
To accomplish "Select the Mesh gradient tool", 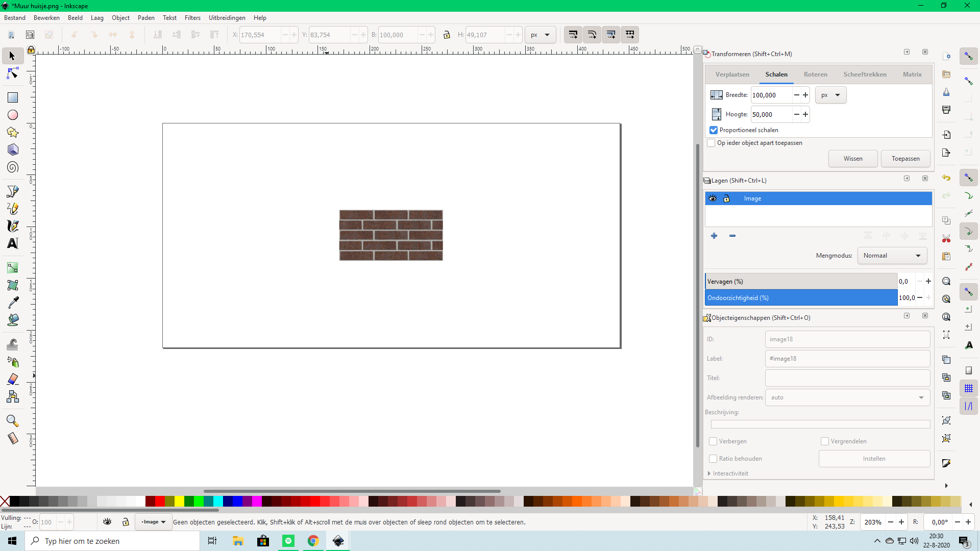I will pos(13,285).
